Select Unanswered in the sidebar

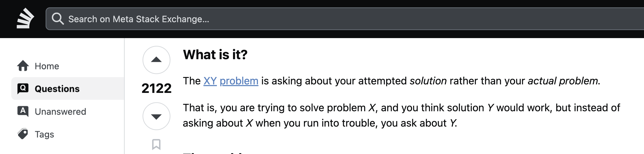(60, 112)
